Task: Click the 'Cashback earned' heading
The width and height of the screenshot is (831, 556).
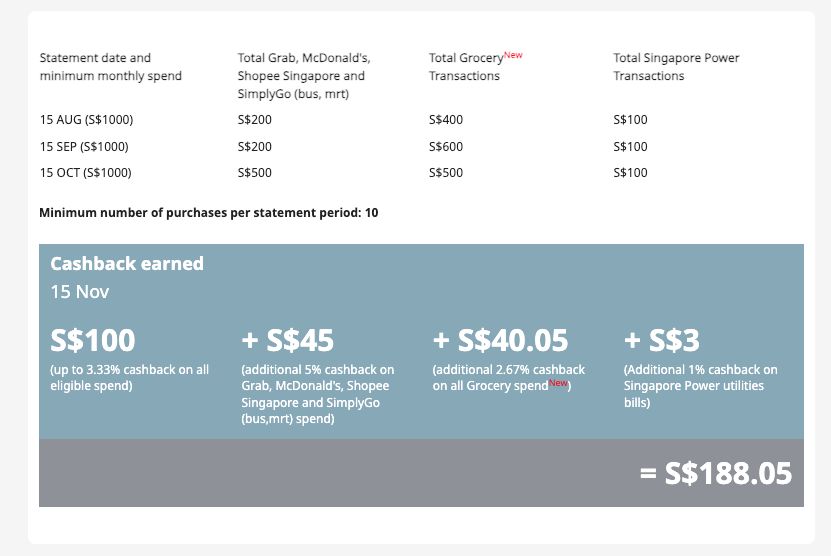Action: [127, 263]
